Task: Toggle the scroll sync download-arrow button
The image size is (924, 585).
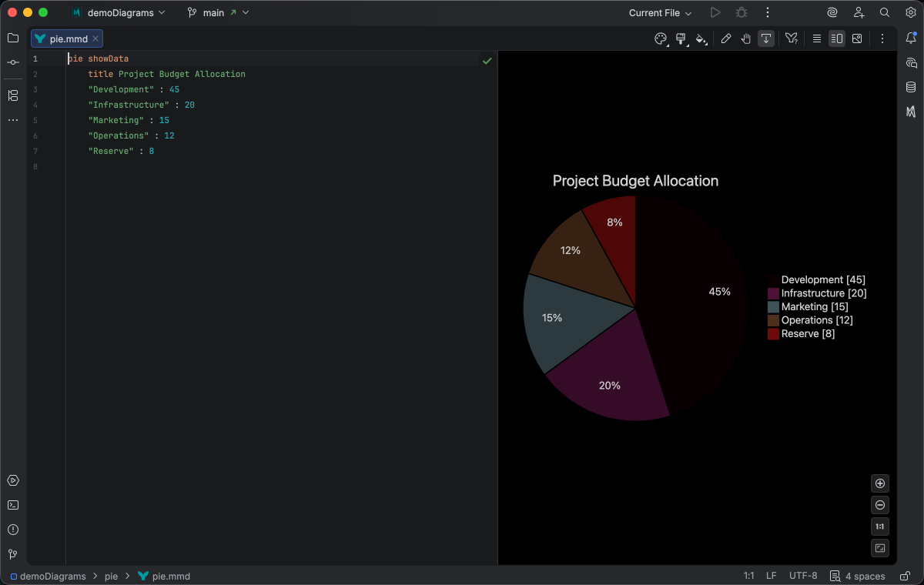Action: tap(766, 38)
